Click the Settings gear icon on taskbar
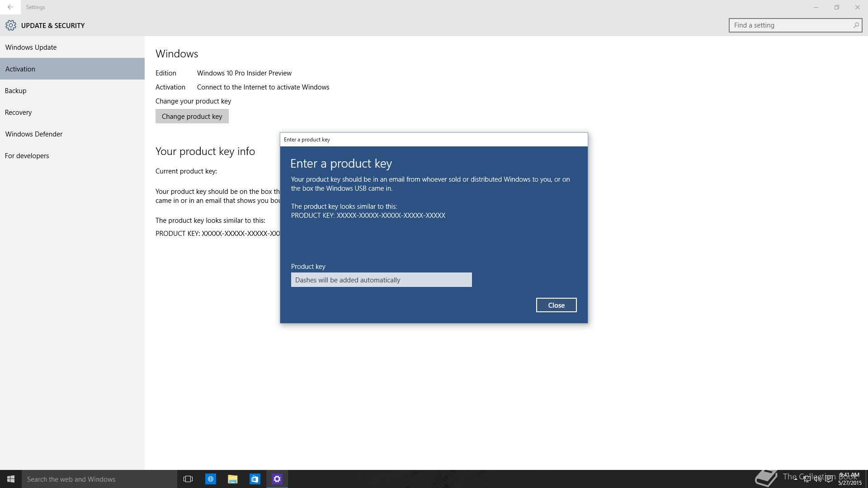The image size is (868, 488). [277, 479]
